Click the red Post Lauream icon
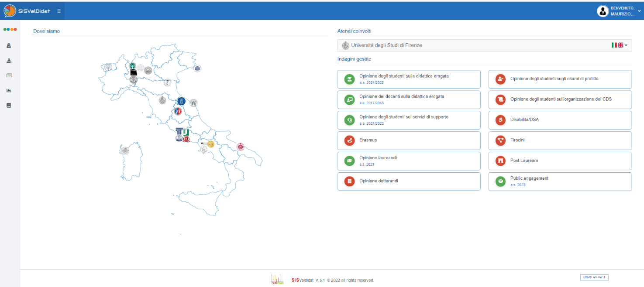This screenshot has height=287, width=644. (500, 161)
